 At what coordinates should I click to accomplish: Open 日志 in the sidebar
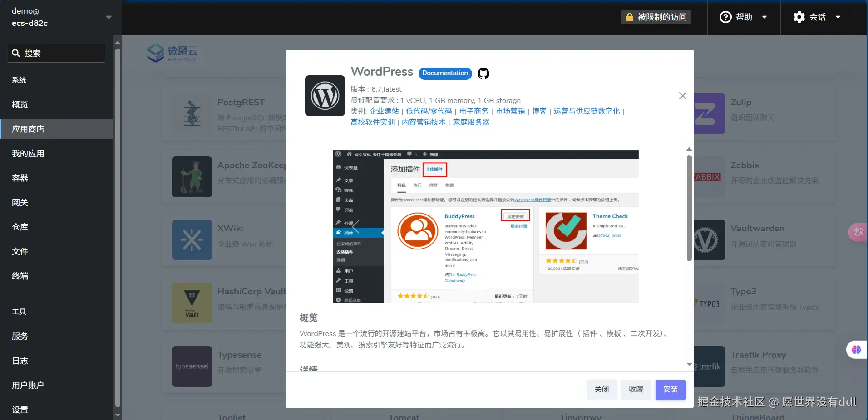(x=57, y=361)
